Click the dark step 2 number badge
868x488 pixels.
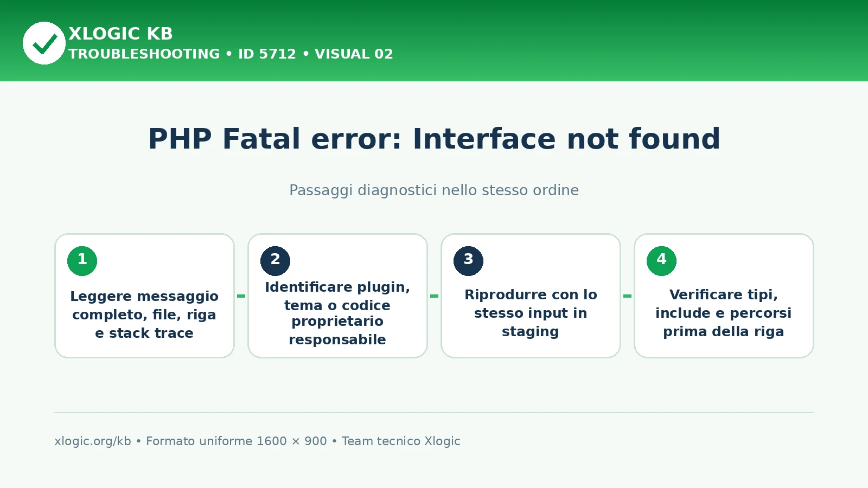tap(275, 261)
